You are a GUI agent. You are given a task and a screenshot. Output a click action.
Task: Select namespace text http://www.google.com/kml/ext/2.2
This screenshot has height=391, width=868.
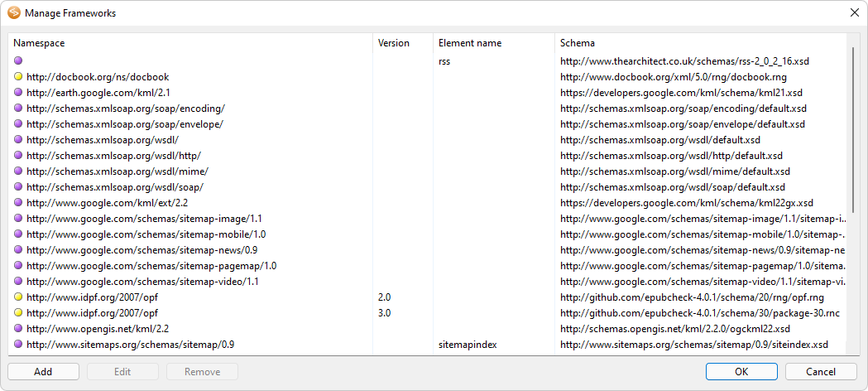(x=108, y=203)
